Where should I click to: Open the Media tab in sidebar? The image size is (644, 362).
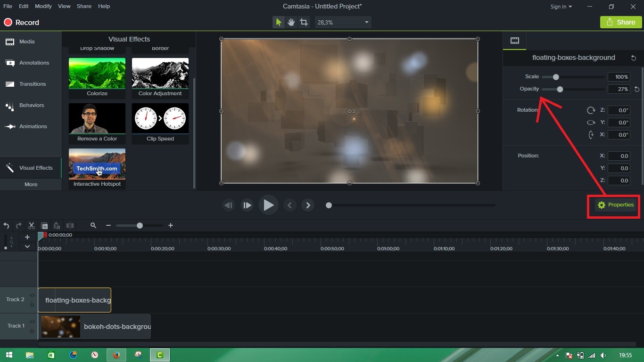coord(31,41)
